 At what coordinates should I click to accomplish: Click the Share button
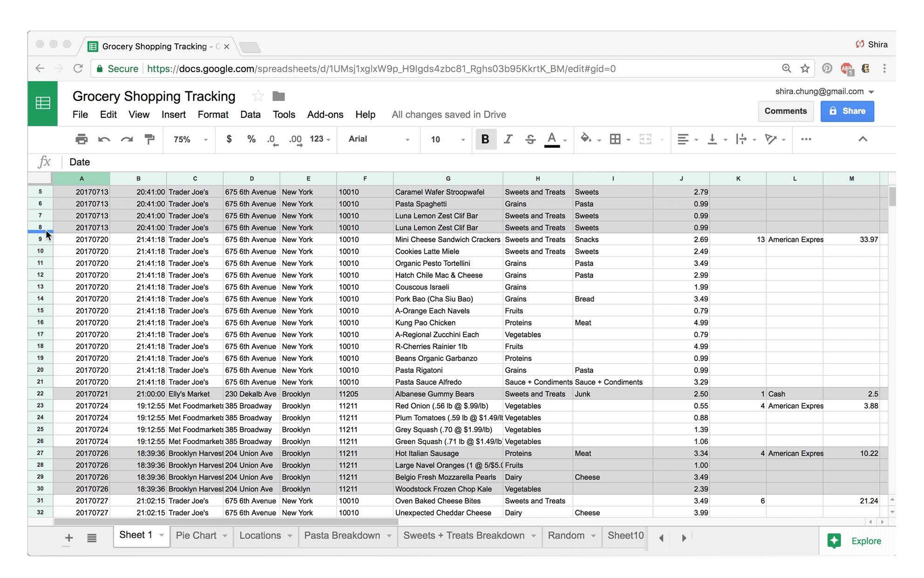coord(847,111)
